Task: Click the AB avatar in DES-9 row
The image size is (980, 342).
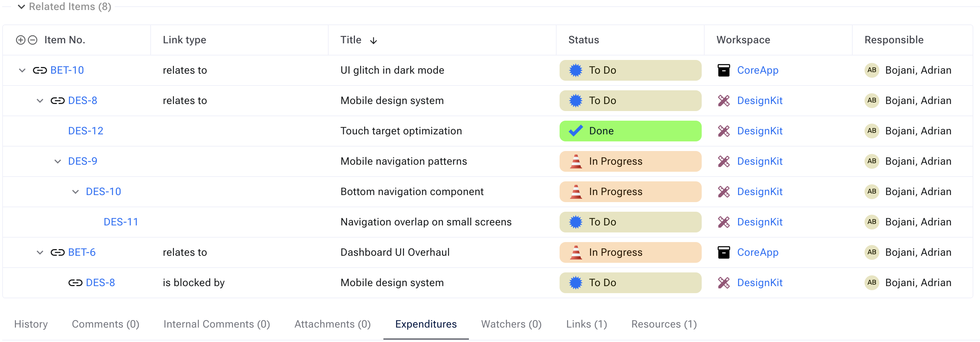Action: [872, 161]
